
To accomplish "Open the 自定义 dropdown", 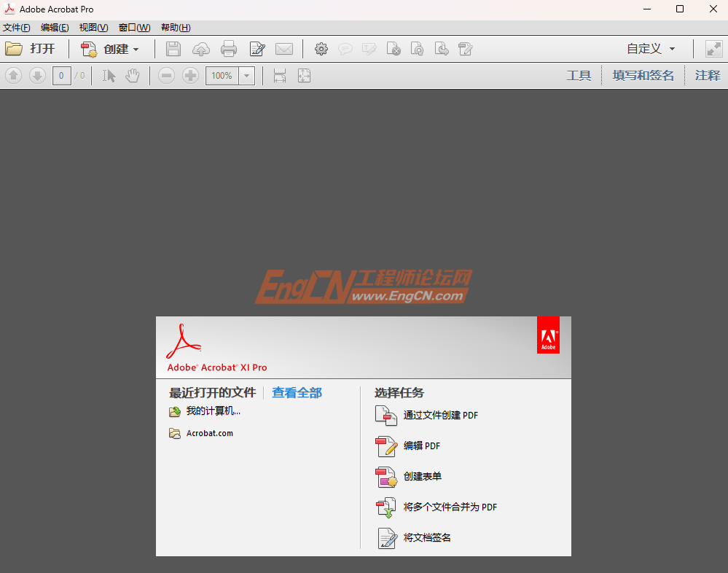I will click(x=649, y=49).
